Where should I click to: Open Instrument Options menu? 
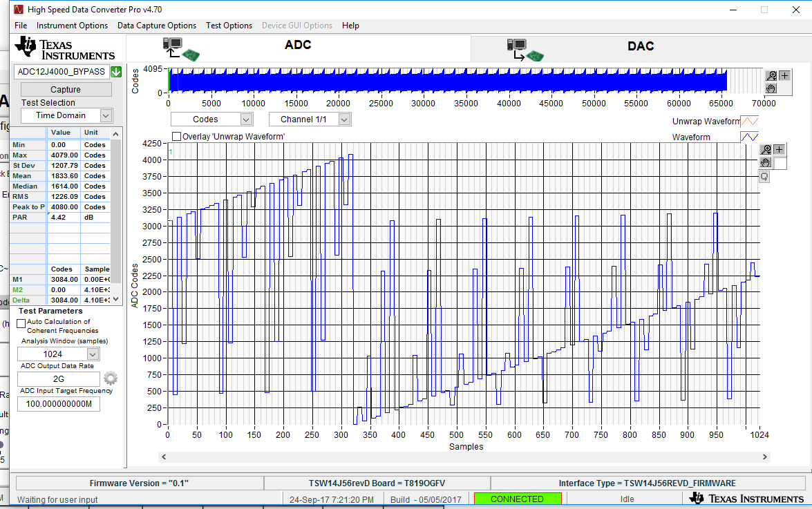72,26
